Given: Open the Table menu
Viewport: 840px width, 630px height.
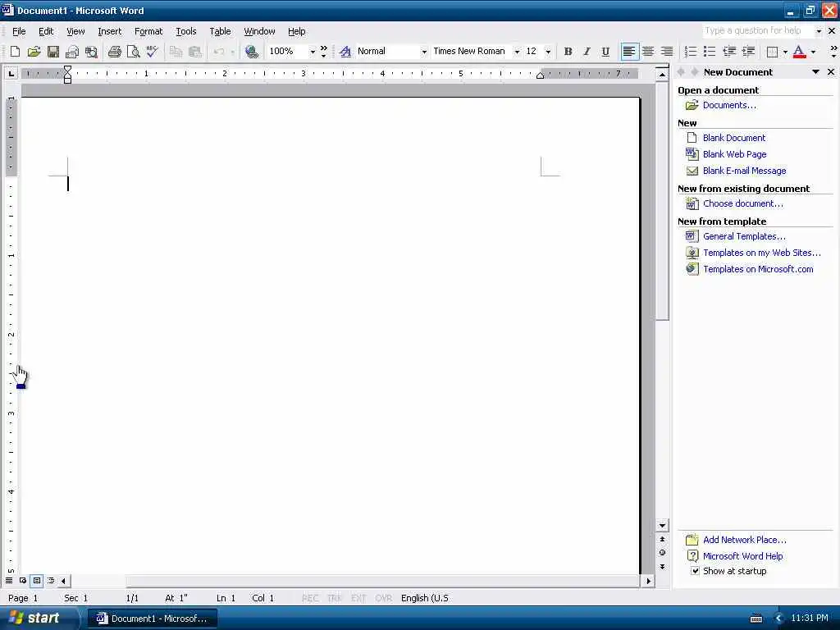Looking at the screenshot, I should tap(220, 31).
